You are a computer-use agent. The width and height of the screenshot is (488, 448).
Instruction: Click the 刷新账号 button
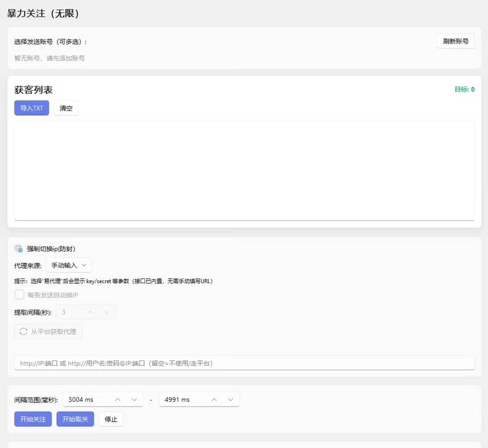(x=456, y=41)
